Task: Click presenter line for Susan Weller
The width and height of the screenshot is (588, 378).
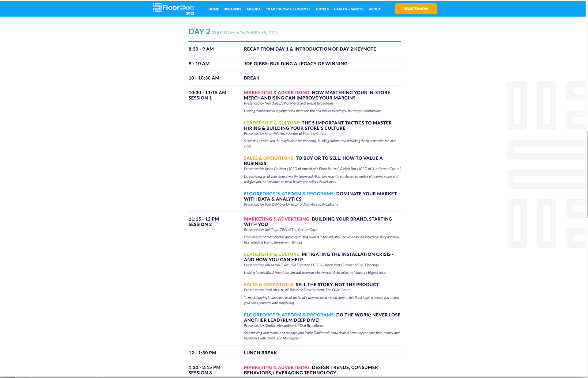Action: (x=286, y=134)
